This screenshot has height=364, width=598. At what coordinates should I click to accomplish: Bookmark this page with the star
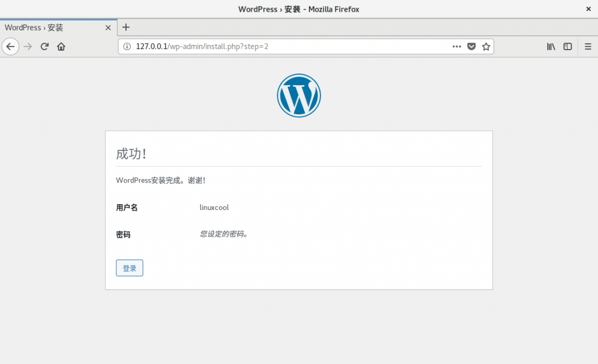click(485, 47)
